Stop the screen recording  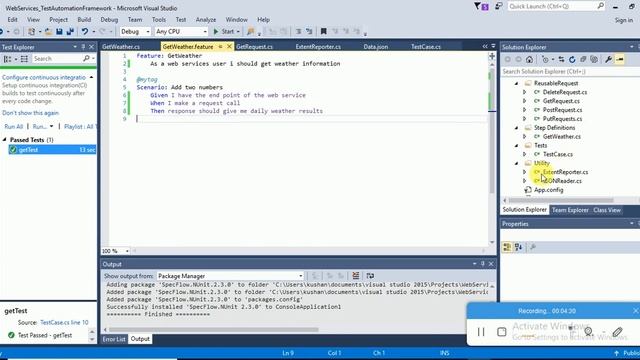(502, 332)
